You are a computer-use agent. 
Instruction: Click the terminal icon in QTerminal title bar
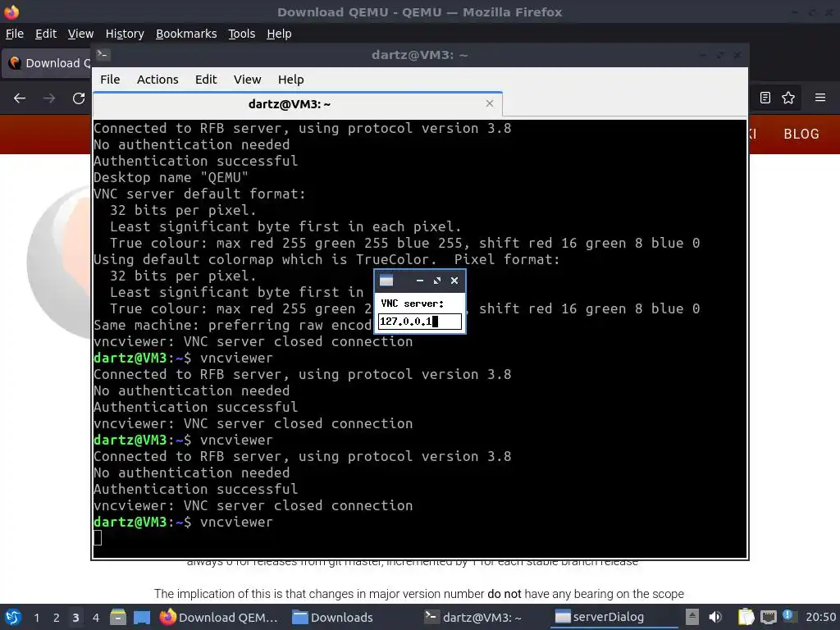tap(103, 55)
